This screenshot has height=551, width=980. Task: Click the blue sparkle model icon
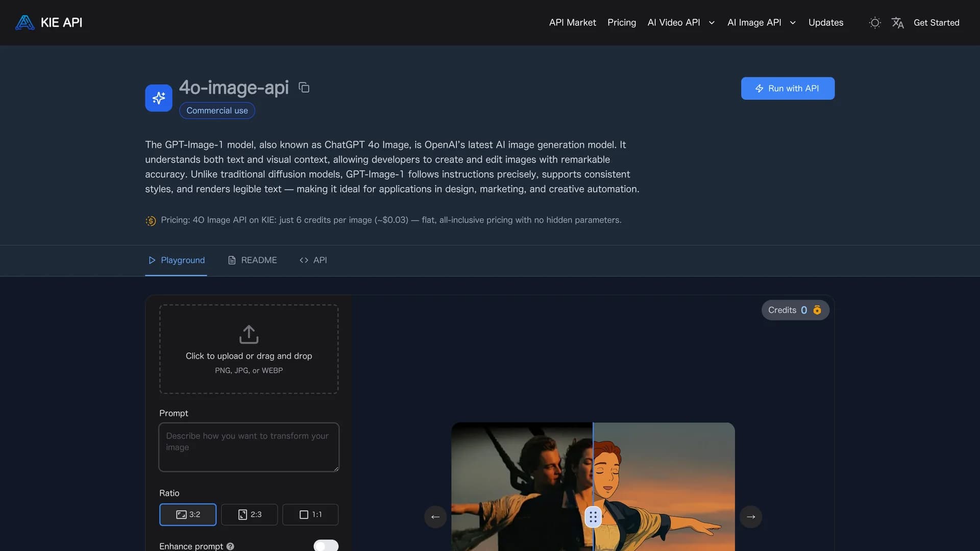pyautogui.click(x=158, y=98)
